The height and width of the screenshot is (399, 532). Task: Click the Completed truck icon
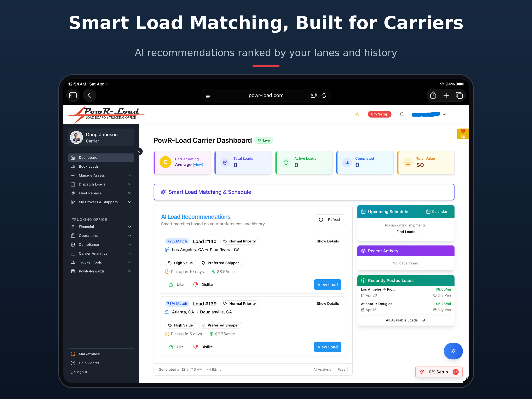(347, 163)
